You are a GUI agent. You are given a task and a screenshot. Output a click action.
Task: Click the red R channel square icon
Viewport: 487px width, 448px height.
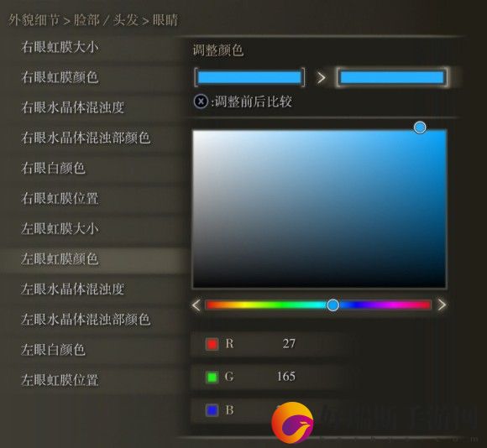tap(212, 344)
